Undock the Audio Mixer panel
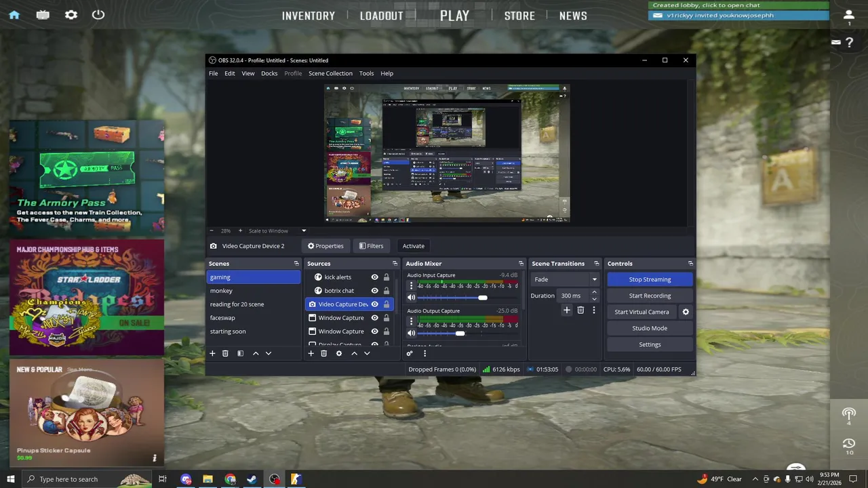 [x=521, y=264]
